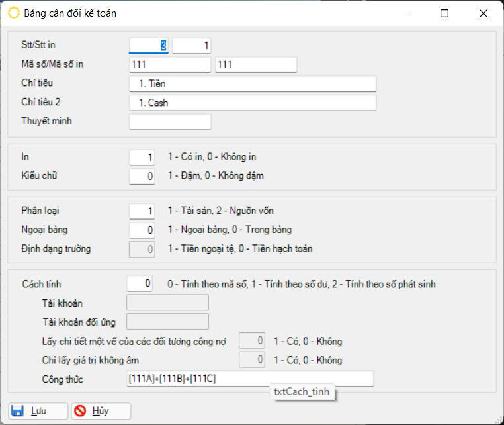Click the disabled Tài khoản field
Screen dimensions: 504x425
[167, 303]
